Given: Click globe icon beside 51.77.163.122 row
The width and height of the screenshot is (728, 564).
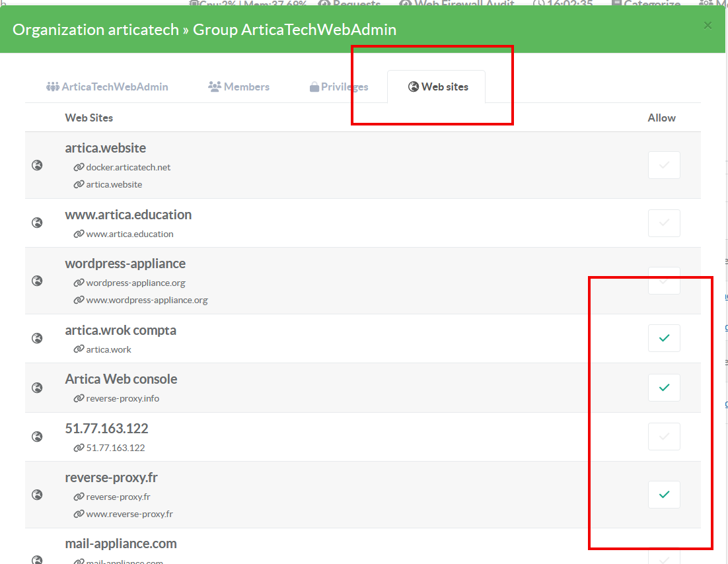Looking at the screenshot, I should 38,437.
